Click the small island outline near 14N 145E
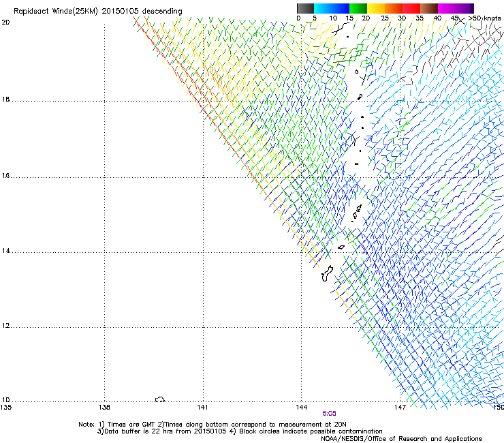The image size is (504, 443). [341, 247]
